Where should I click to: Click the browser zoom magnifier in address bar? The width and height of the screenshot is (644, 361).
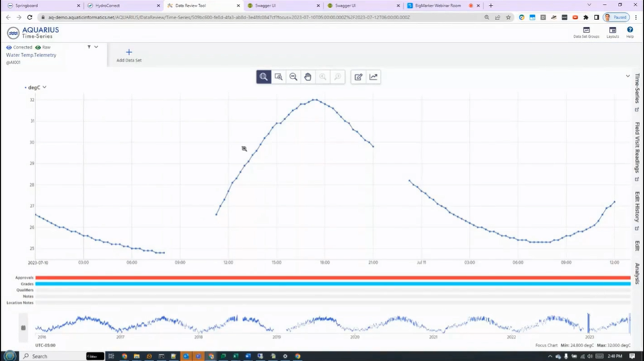click(x=486, y=17)
